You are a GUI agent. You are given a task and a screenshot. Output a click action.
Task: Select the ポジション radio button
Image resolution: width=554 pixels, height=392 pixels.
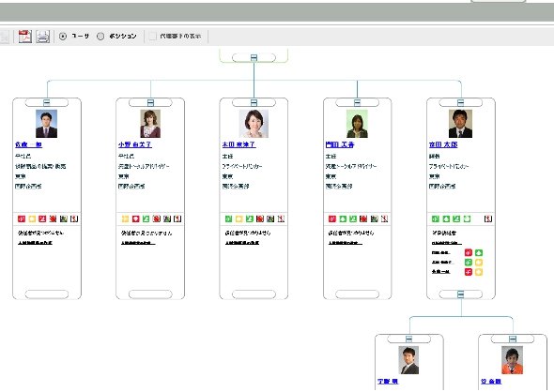(x=100, y=36)
